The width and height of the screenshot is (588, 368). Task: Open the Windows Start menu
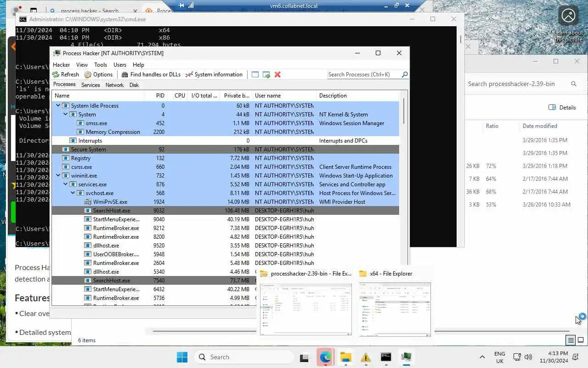coord(182,357)
